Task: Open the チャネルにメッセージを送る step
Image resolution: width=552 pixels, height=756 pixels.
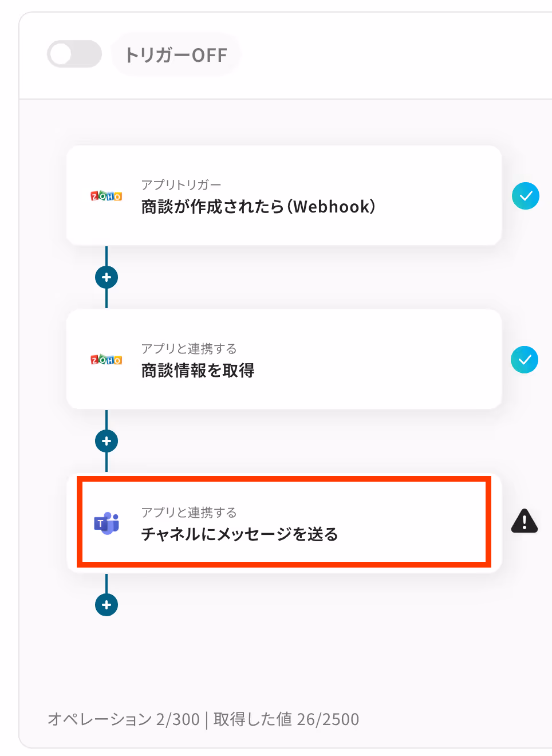Action: click(x=284, y=523)
